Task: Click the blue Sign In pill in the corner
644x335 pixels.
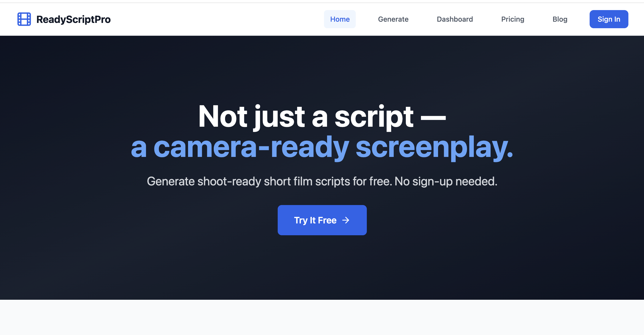Action: (609, 19)
